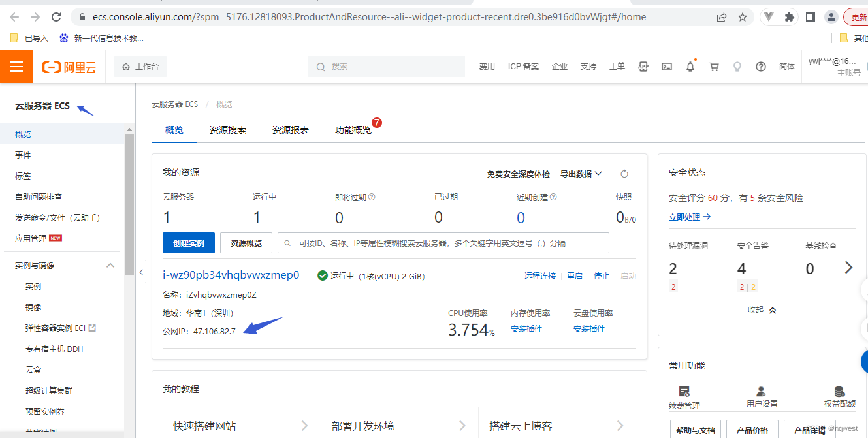Click the 创建实例 button
Viewport: 868px width, 438px height.
tap(189, 243)
